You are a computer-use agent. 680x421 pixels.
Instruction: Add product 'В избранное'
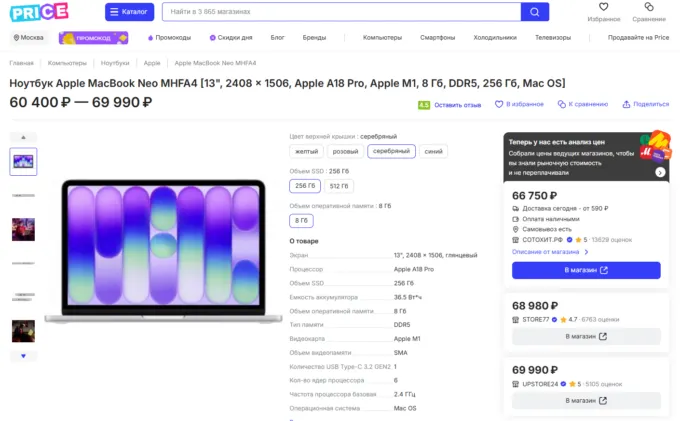[519, 104]
